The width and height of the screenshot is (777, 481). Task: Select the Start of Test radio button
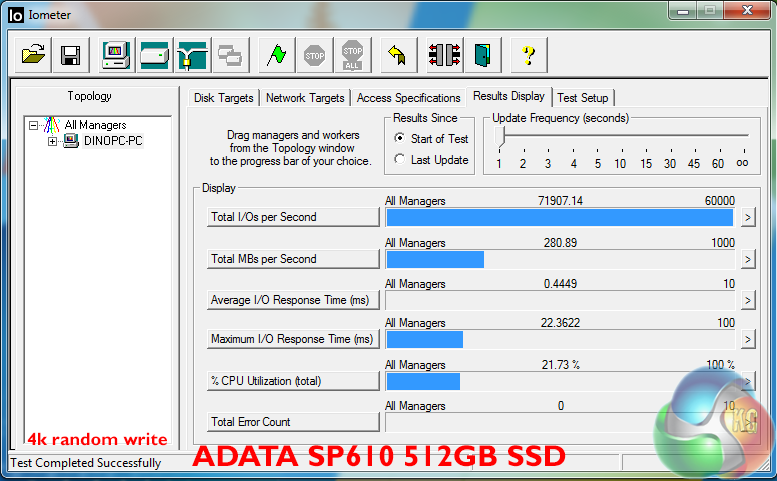pos(399,138)
